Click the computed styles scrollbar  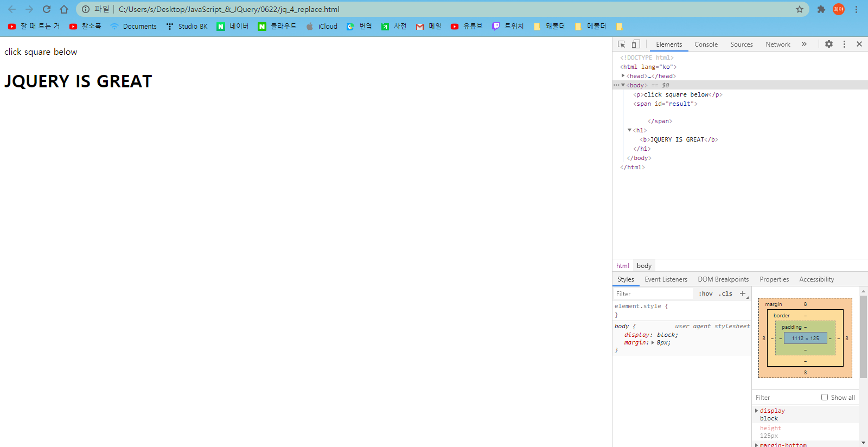(x=863, y=336)
